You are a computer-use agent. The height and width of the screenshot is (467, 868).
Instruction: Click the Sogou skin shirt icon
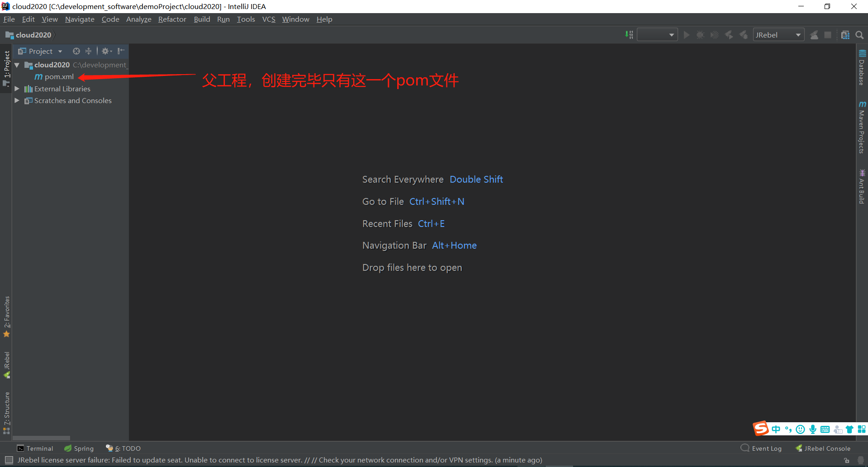coord(849,429)
